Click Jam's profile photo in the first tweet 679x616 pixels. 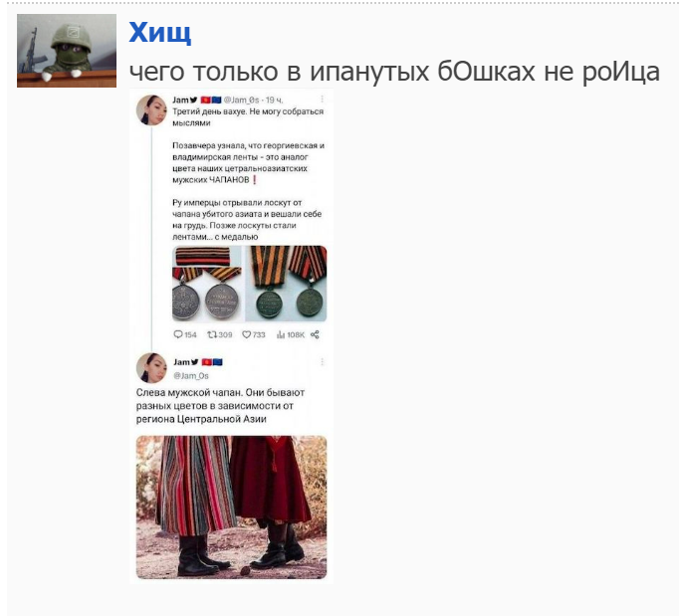pyautogui.click(x=151, y=110)
